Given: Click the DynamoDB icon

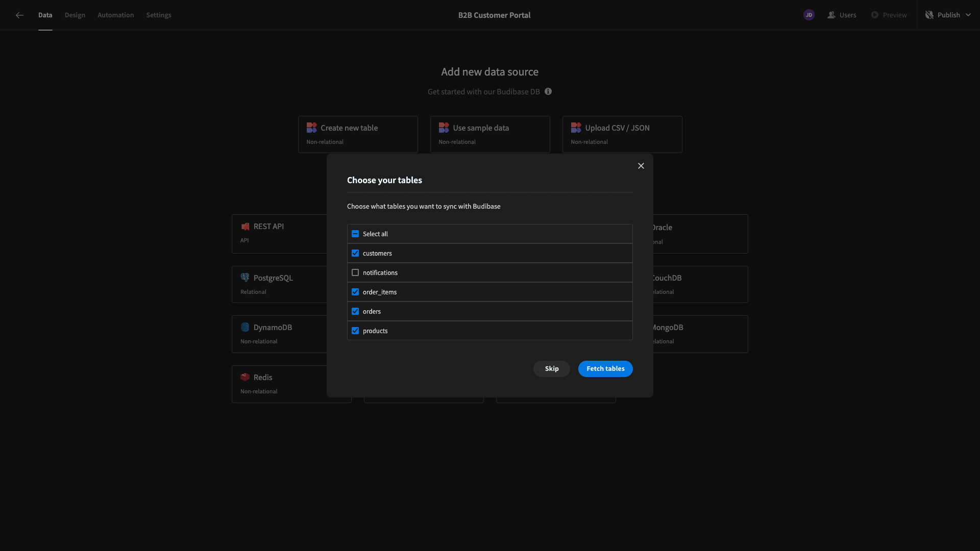Looking at the screenshot, I should coord(245,327).
